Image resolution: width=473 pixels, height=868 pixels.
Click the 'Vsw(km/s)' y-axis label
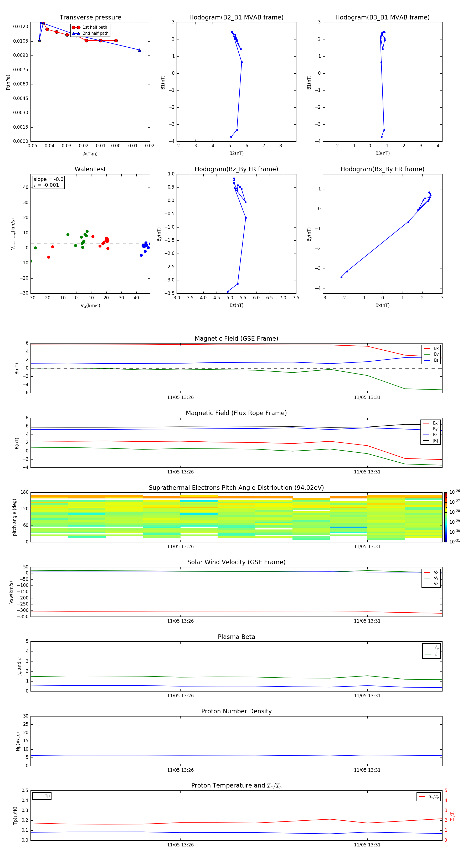point(11,592)
